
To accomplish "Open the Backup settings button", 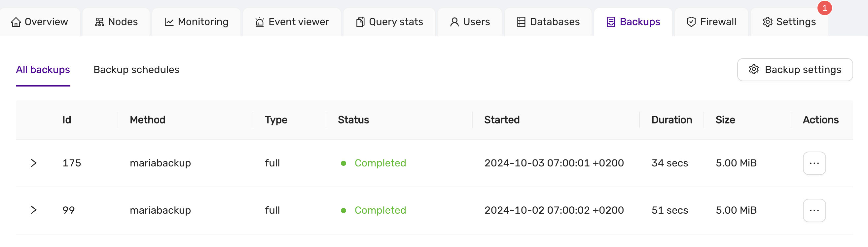I will pos(795,70).
